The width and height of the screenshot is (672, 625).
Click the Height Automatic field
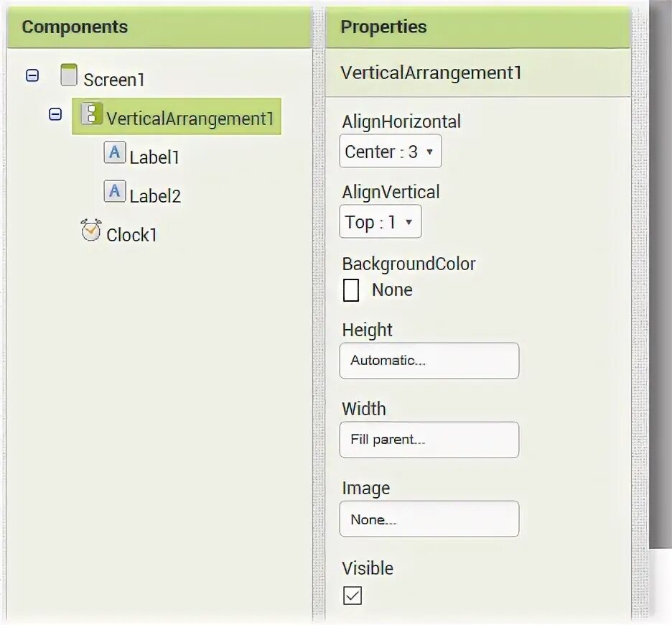click(x=429, y=361)
